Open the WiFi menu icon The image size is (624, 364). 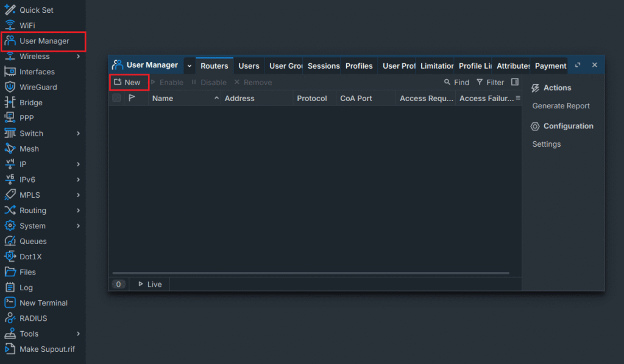[x=10, y=26]
